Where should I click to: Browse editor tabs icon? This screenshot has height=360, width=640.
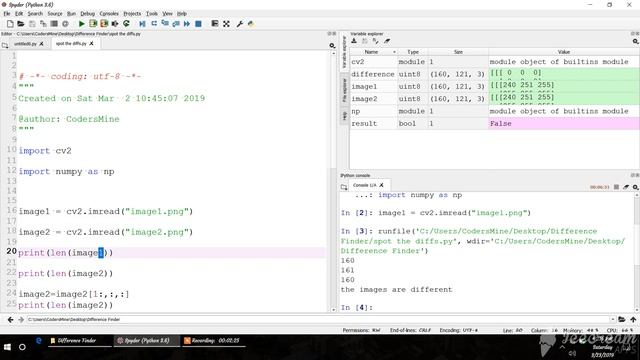click(x=5, y=45)
